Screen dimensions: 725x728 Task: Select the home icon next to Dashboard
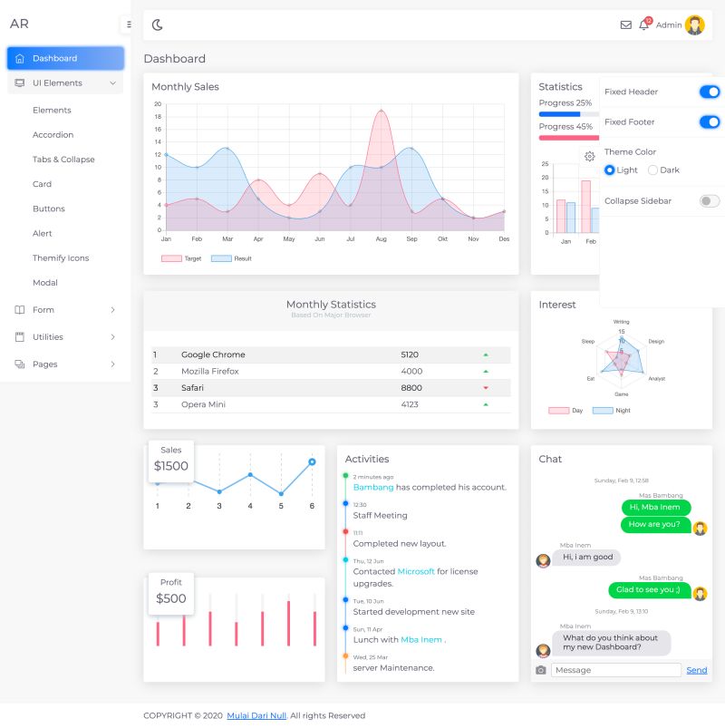click(x=21, y=58)
